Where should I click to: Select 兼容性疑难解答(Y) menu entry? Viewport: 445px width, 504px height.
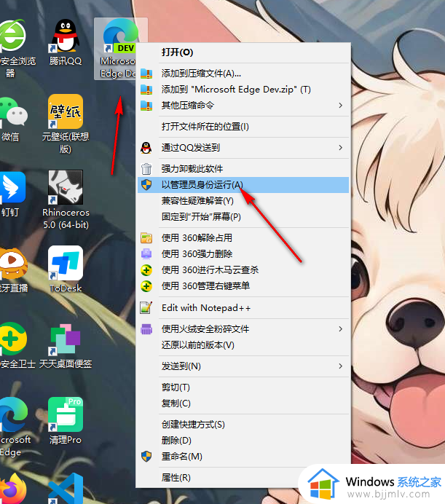click(243, 201)
